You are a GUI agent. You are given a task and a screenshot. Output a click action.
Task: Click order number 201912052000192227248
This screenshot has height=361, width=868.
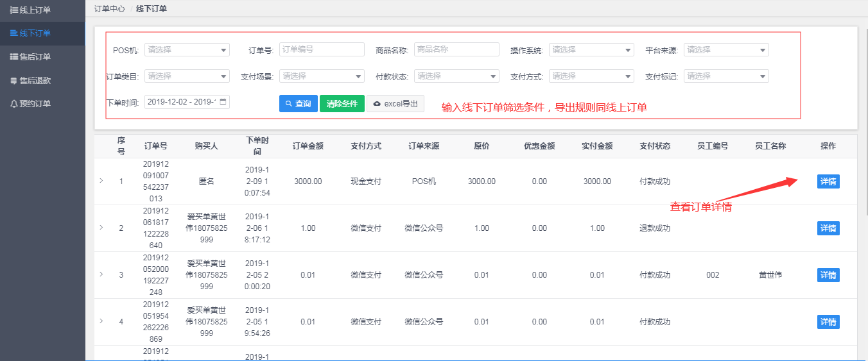coord(156,275)
